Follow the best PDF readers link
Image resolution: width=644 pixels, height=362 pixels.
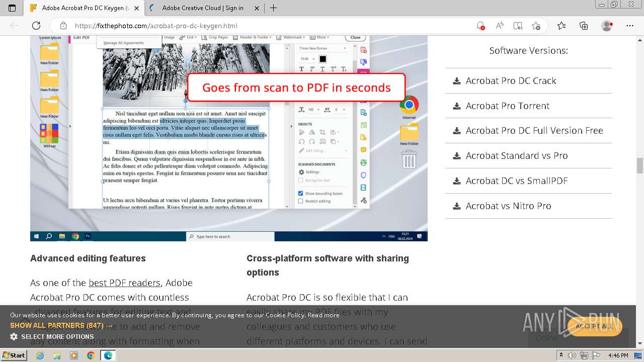point(124,283)
